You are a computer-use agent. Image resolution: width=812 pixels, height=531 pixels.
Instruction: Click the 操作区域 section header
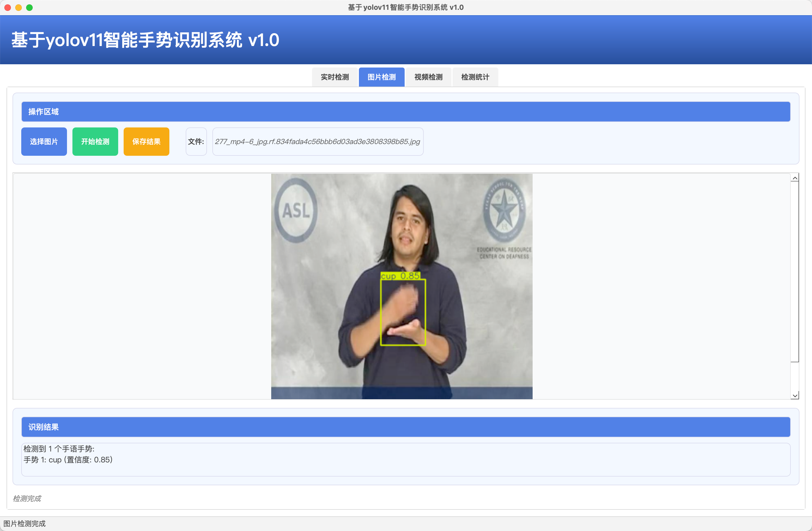coord(405,112)
